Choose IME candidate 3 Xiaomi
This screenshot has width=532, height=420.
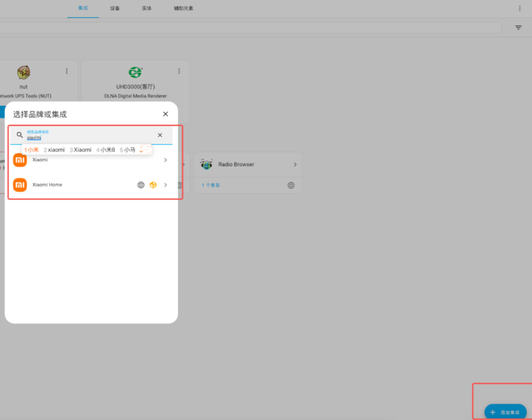tap(80, 150)
